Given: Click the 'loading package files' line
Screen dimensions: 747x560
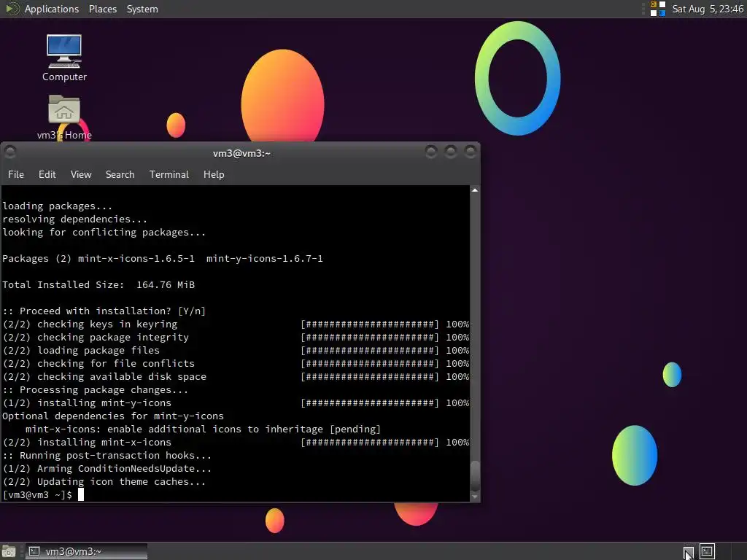Looking at the screenshot, I should coord(81,351).
